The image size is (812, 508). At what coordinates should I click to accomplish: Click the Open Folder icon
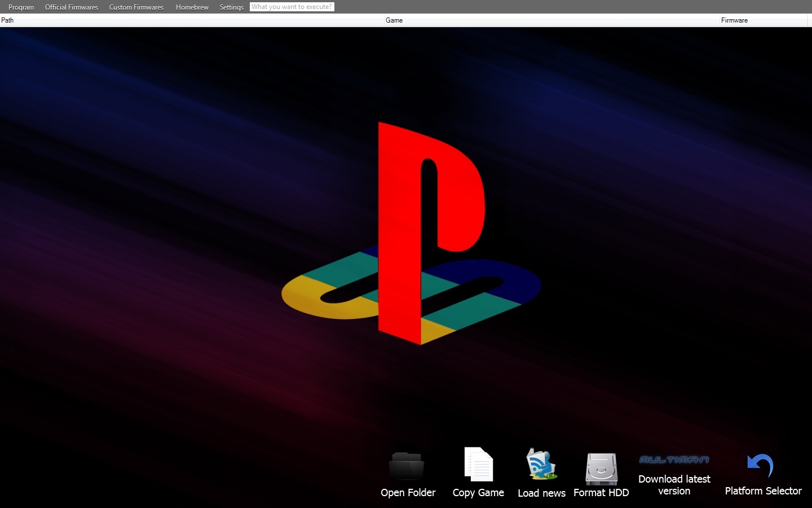pos(407,466)
